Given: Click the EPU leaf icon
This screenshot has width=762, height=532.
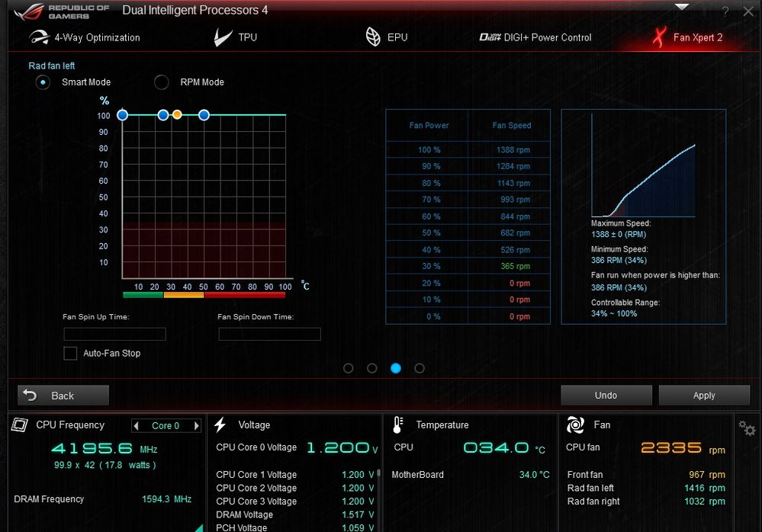Looking at the screenshot, I should pyautogui.click(x=373, y=37).
